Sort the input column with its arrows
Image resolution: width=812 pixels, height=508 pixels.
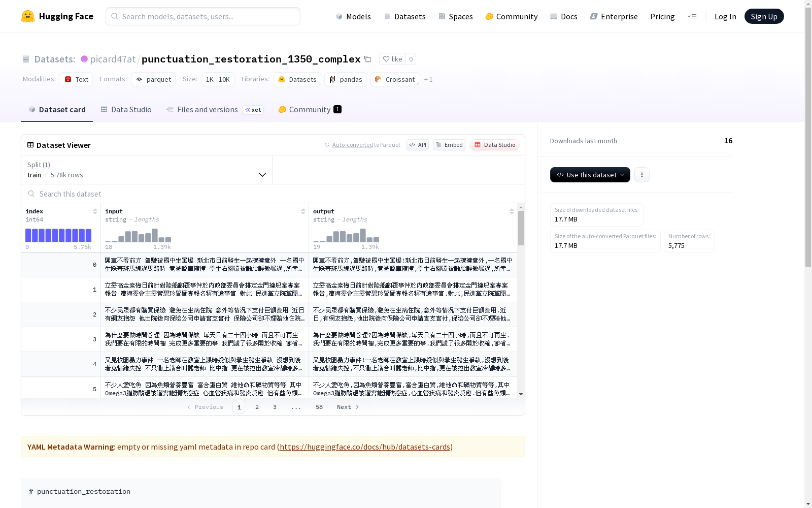point(303,211)
